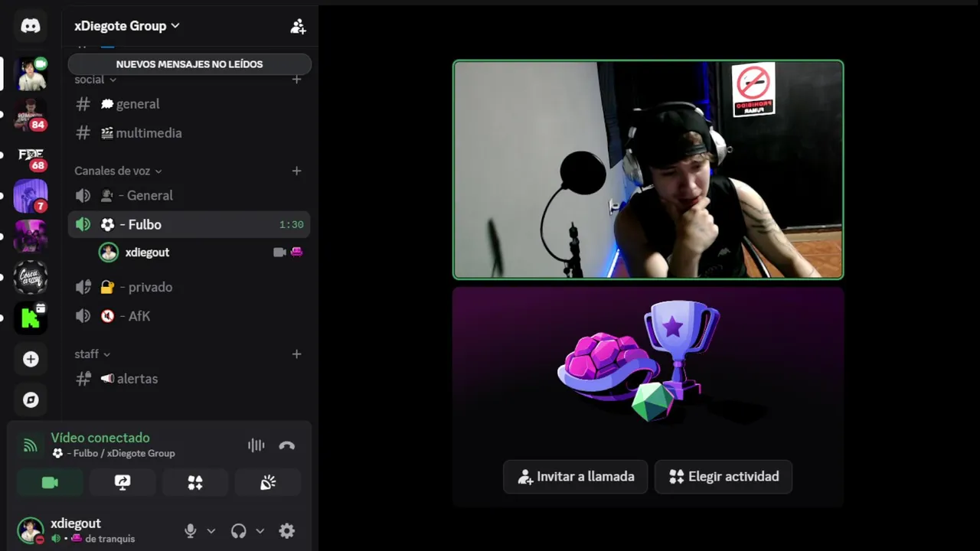This screenshot has height=551, width=980.
Task: Click the New Unread Messages banner
Action: (x=189, y=64)
